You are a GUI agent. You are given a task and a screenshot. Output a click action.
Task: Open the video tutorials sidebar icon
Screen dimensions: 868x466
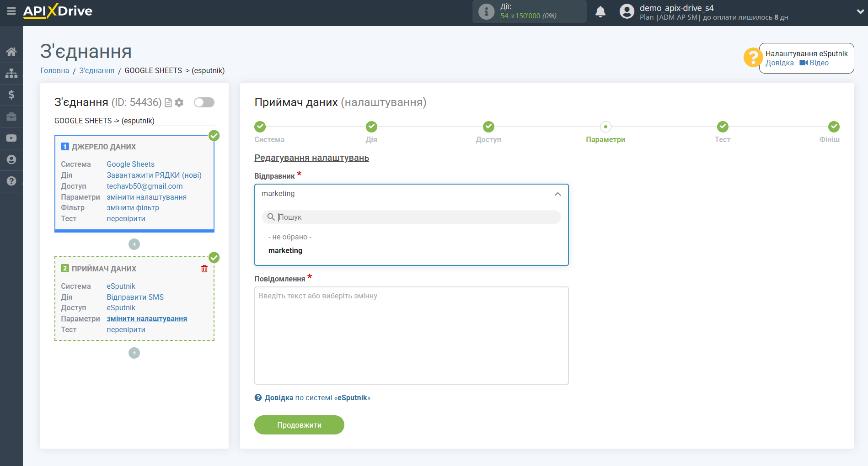click(11, 138)
